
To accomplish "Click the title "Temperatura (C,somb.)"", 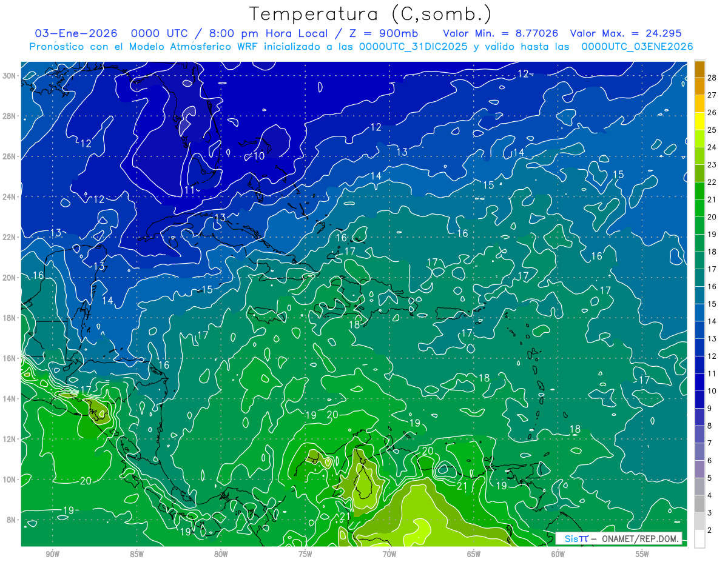I will [x=371, y=14].
